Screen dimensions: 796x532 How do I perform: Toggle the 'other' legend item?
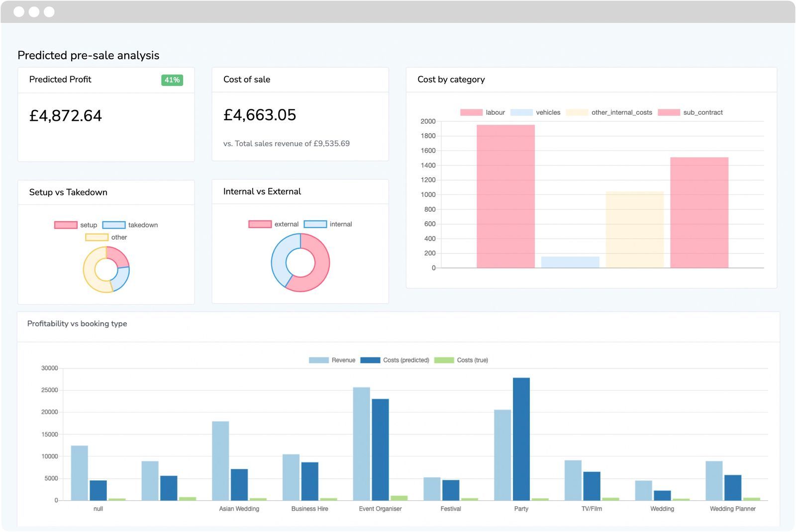(x=106, y=237)
